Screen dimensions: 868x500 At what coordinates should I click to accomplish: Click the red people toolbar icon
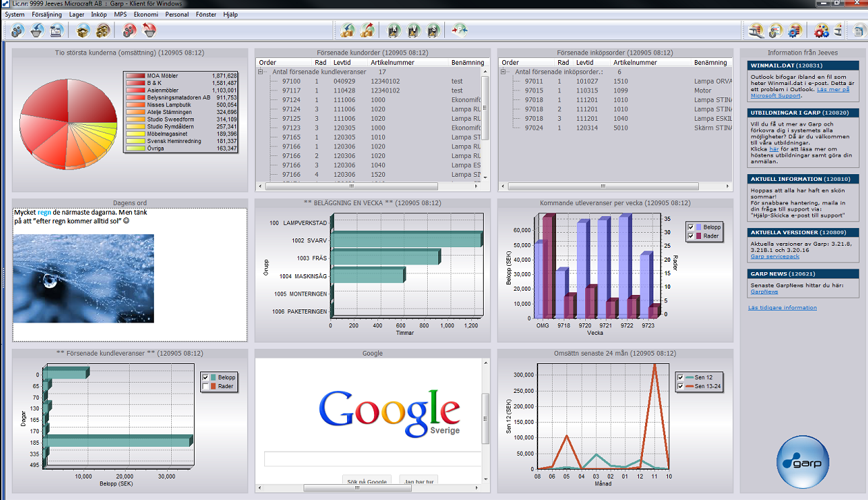(x=129, y=30)
